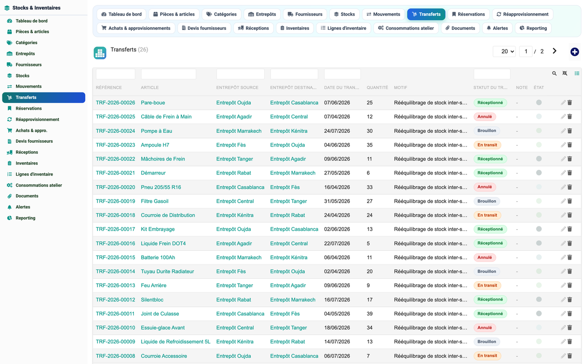Click the Transferts module grid icon
This screenshot has height=364, width=588.
click(100, 53)
